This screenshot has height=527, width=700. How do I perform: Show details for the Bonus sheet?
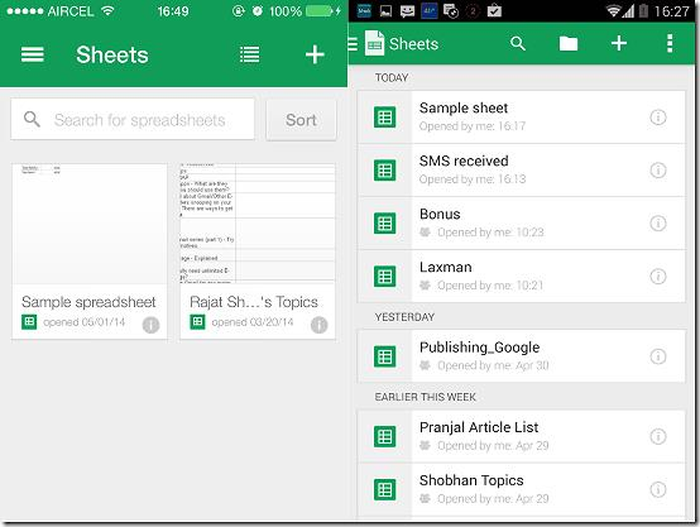tap(658, 223)
